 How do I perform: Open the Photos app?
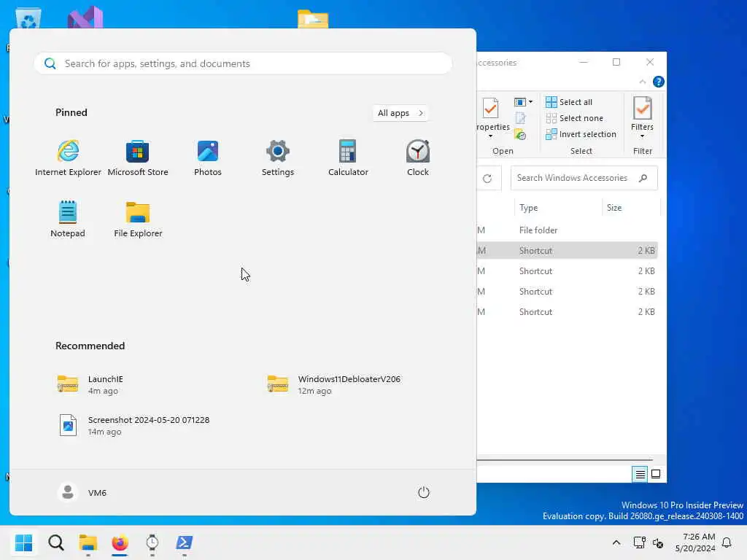tap(208, 158)
